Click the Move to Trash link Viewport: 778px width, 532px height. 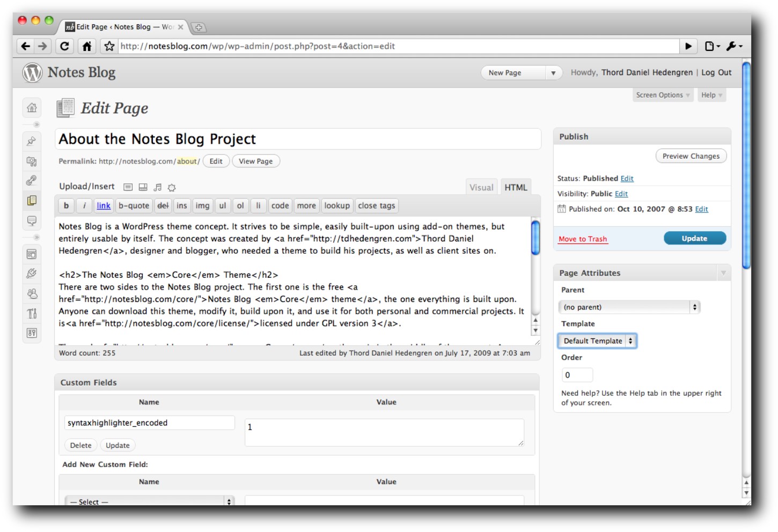pyautogui.click(x=583, y=239)
